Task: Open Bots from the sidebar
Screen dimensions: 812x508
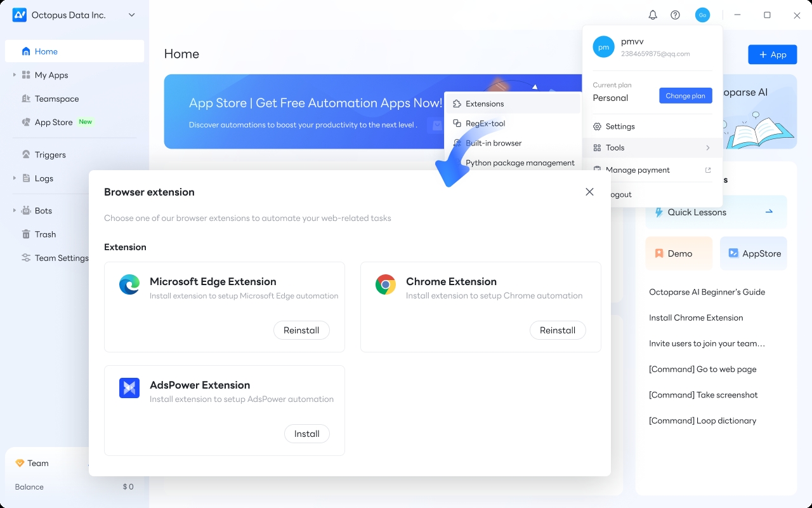Action: coord(43,210)
